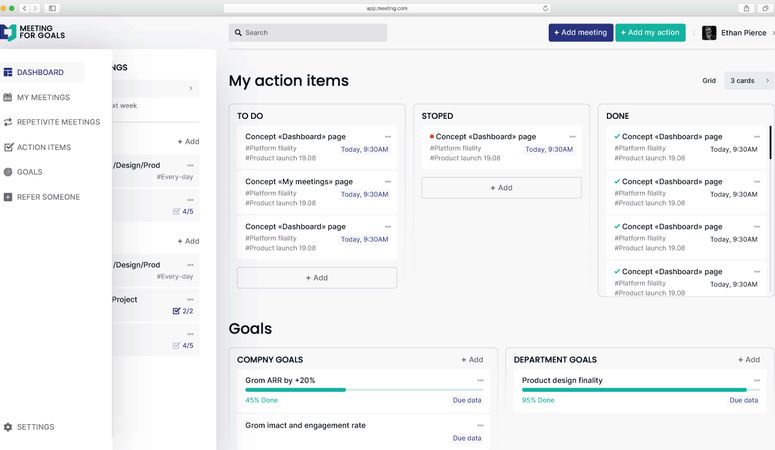Click the browser forward arrow
775x450 pixels.
pyautogui.click(x=35, y=8)
